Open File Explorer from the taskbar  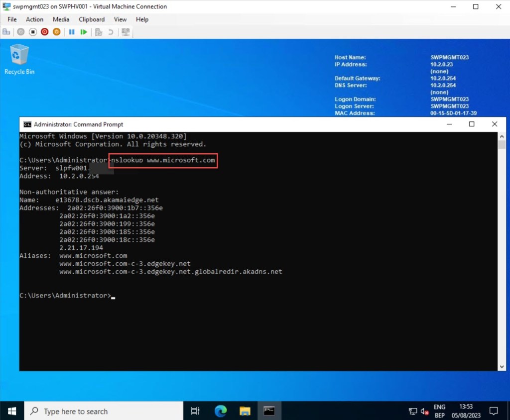245,411
